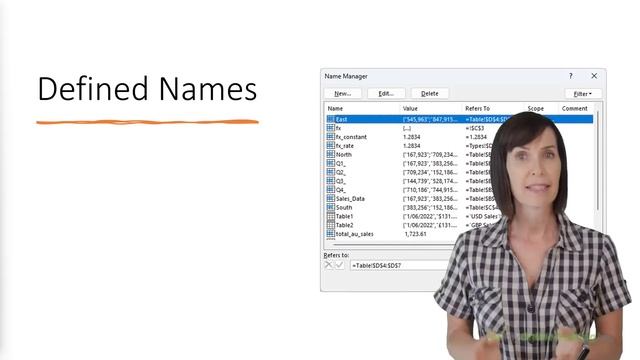Viewport: 640px width, 360px height.
Task: Click the Comment column header
Action: [x=575, y=109]
